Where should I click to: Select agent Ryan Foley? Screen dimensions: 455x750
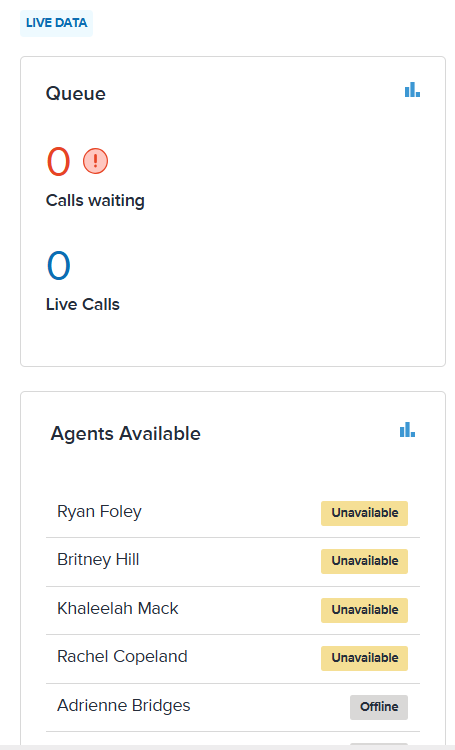[x=100, y=512]
